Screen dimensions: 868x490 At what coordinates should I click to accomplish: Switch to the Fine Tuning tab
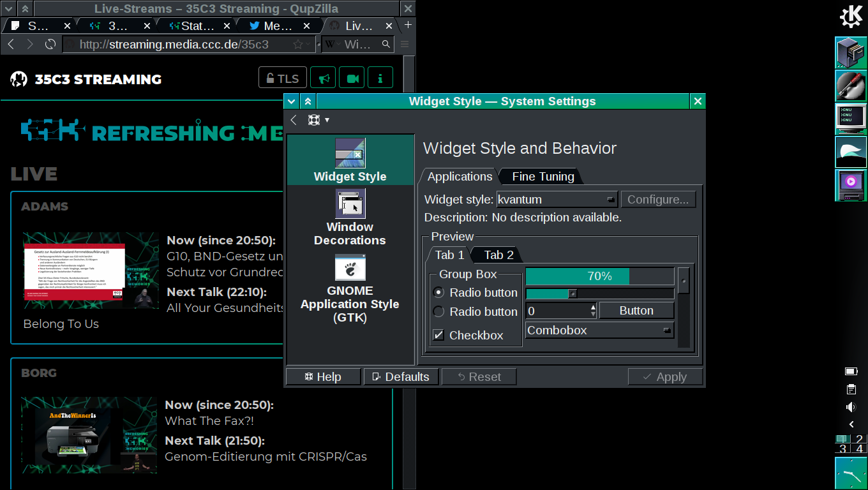[x=542, y=177]
